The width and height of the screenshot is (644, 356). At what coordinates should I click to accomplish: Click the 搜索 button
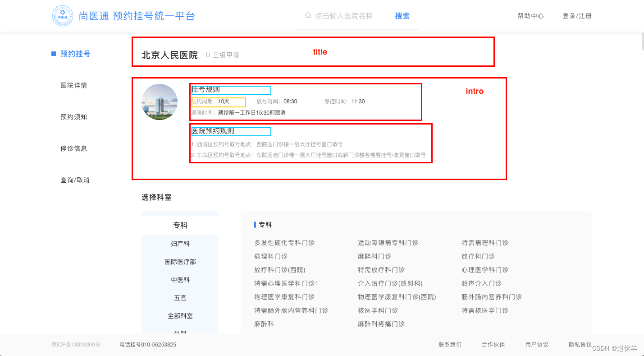402,16
